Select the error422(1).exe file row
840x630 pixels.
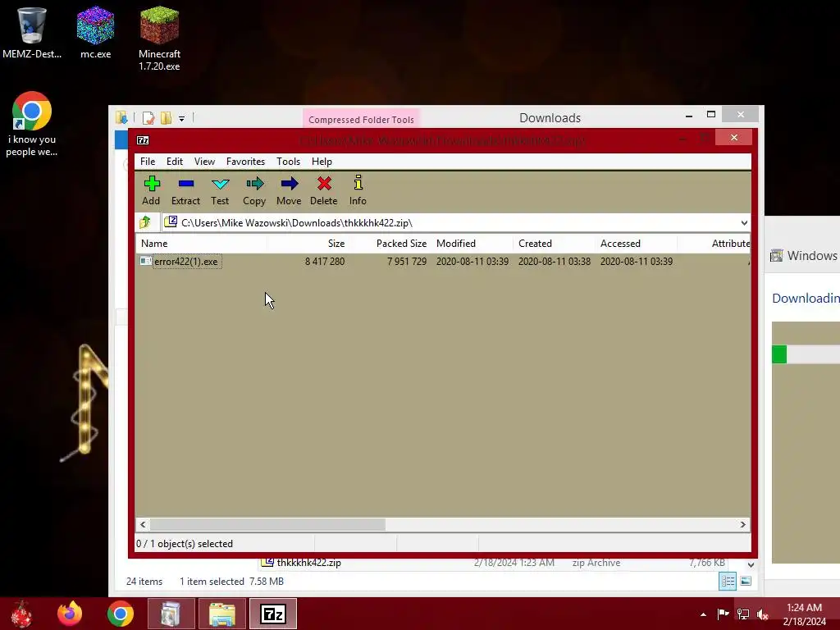(442, 262)
